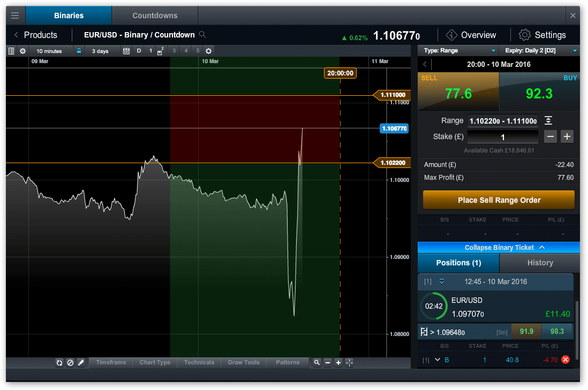Save layout with the disk icon 2
This screenshot has height=390, width=588.
coord(160,51)
